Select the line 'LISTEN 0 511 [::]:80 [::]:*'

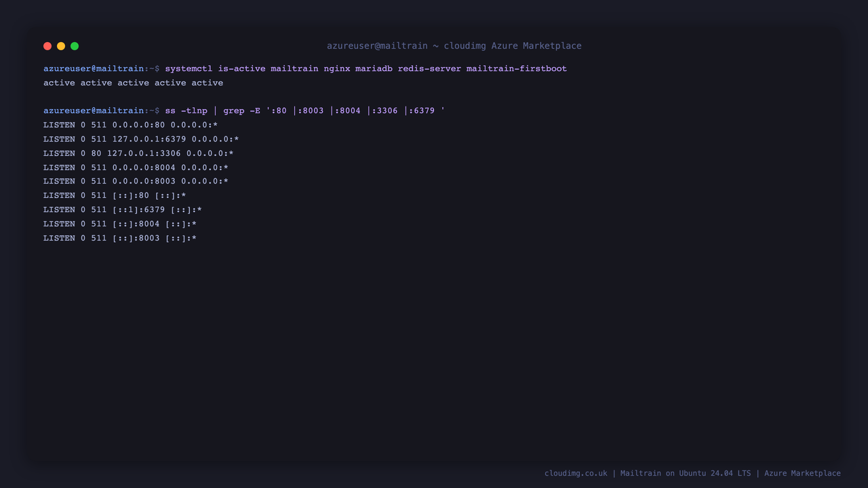point(115,195)
